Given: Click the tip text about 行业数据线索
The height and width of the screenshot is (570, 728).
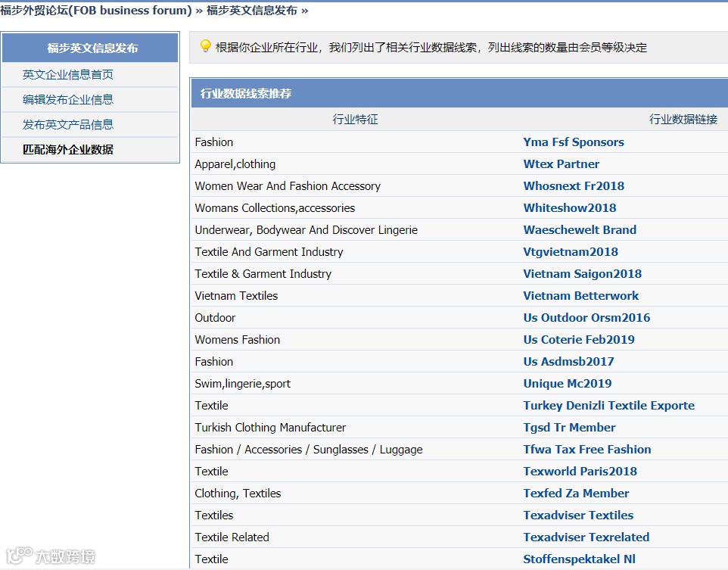Looking at the screenshot, I should coord(431,48).
